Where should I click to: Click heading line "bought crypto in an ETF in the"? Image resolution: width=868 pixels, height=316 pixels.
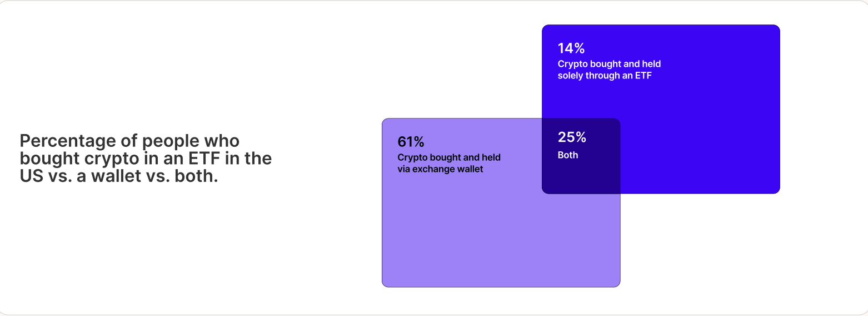(146, 159)
